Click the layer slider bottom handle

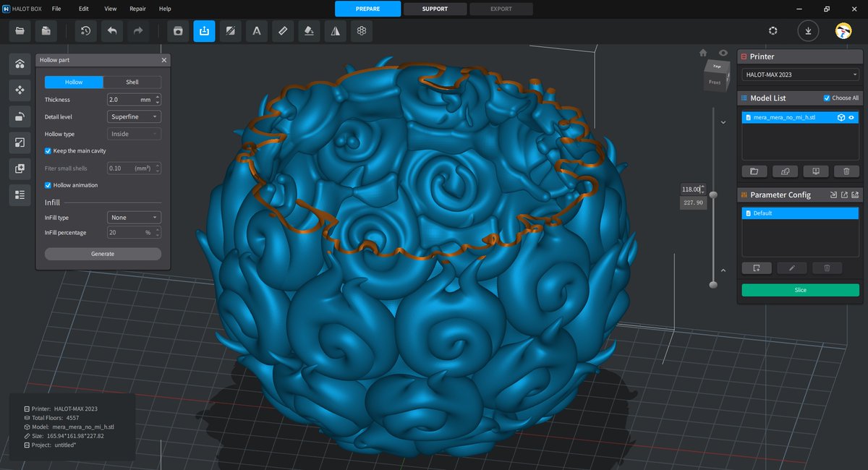pyautogui.click(x=713, y=284)
